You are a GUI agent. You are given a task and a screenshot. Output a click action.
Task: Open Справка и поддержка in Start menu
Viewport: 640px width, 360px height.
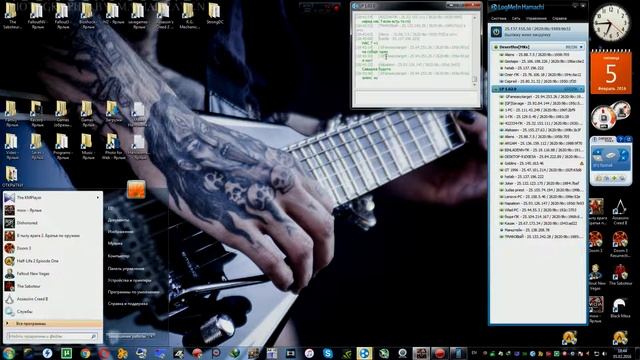(x=128, y=304)
